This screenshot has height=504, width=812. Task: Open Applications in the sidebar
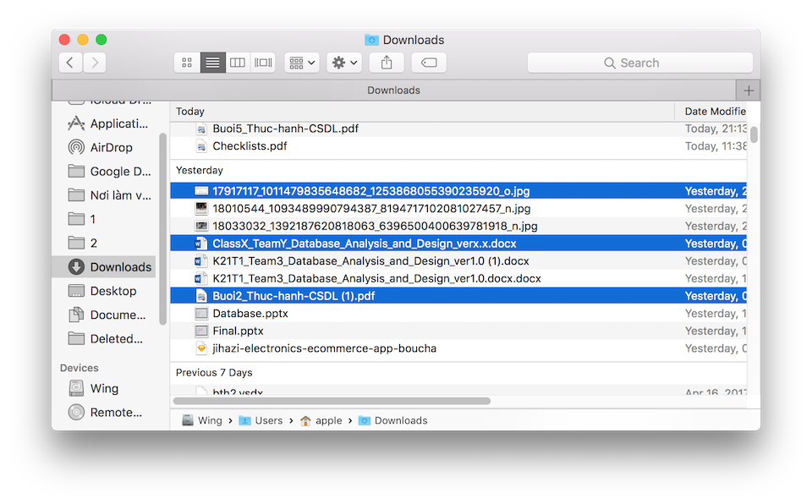point(109,123)
